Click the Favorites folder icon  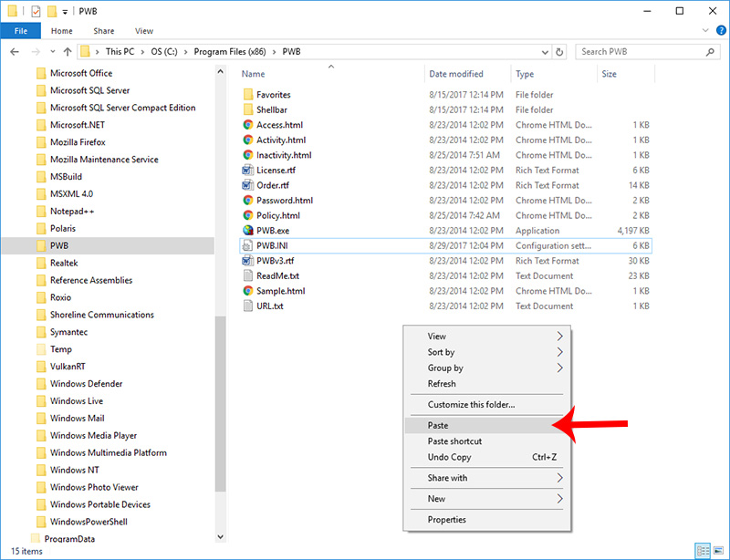248,95
